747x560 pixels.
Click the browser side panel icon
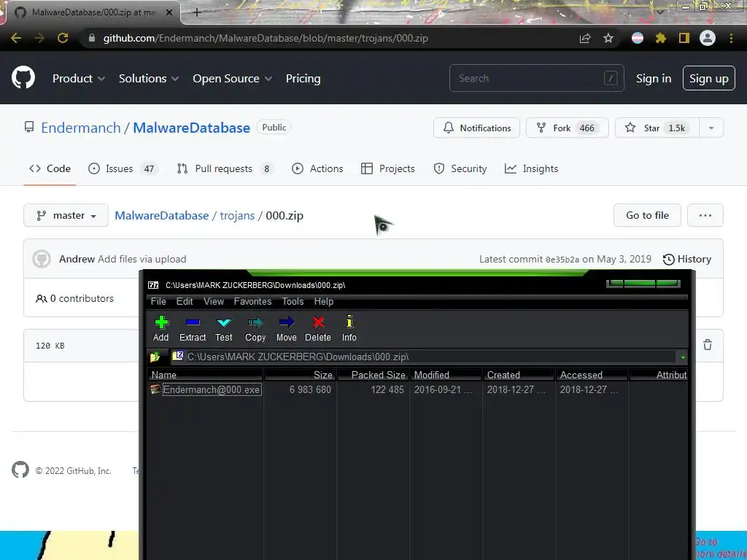point(684,38)
